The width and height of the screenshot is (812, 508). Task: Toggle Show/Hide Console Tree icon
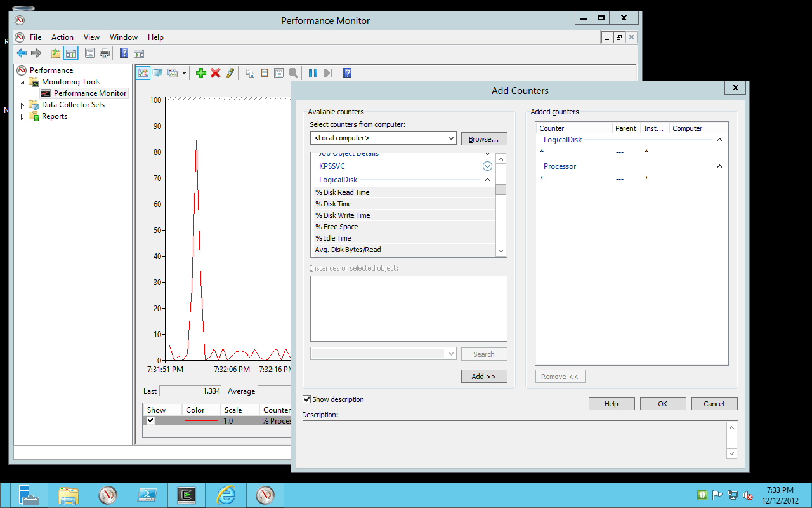70,53
